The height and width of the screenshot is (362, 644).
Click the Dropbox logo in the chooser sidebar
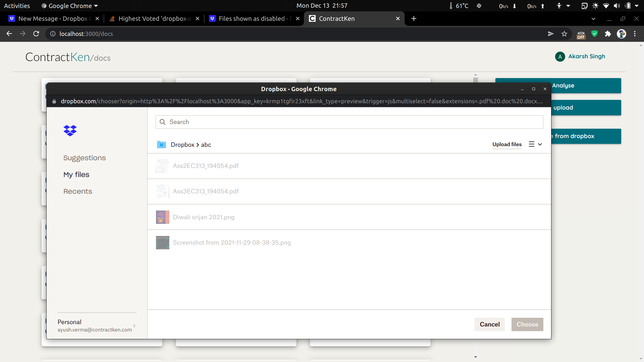70,130
